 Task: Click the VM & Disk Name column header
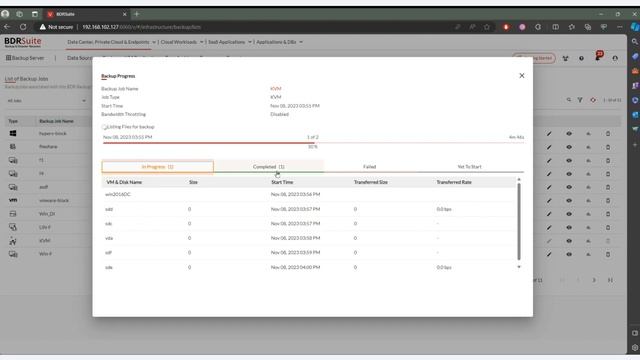point(124,182)
